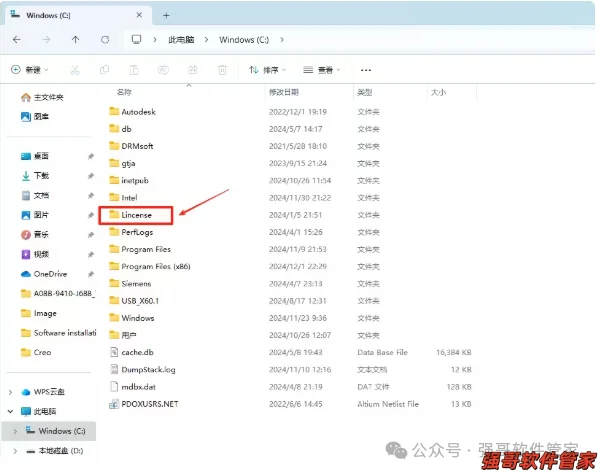Screen dimensions: 598x474
Task: Select Creo folder in sidebar
Action: tap(36, 352)
